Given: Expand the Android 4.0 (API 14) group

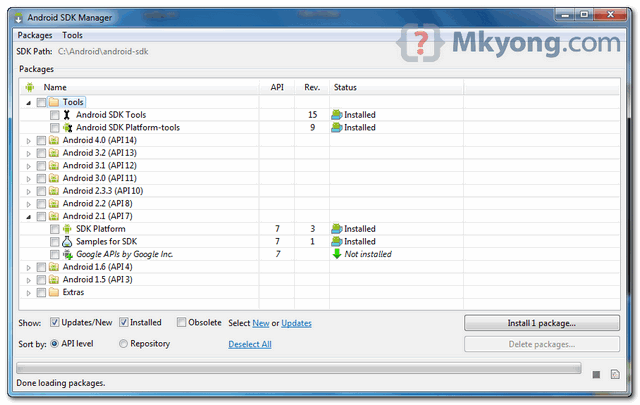Looking at the screenshot, I should coord(29,141).
